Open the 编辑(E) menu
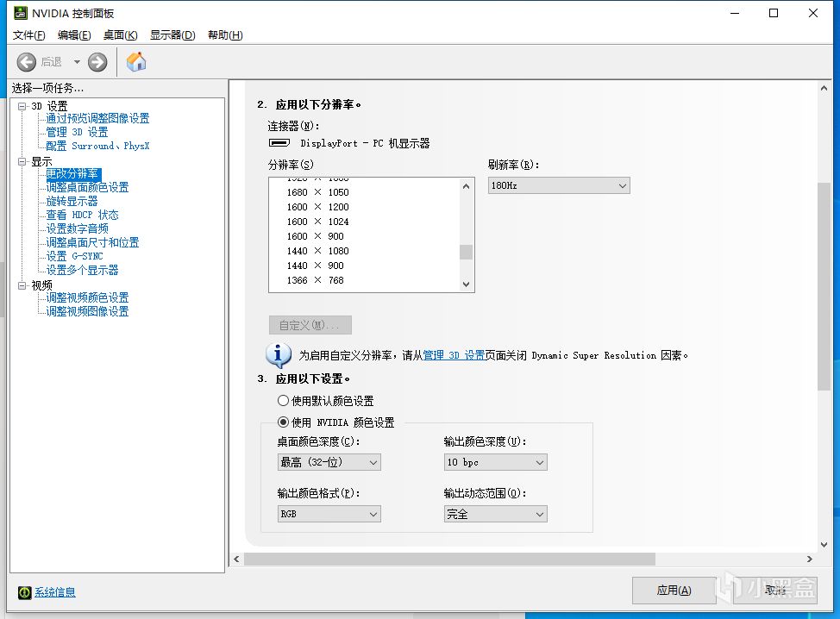The height and width of the screenshot is (619, 840). pyautogui.click(x=74, y=34)
